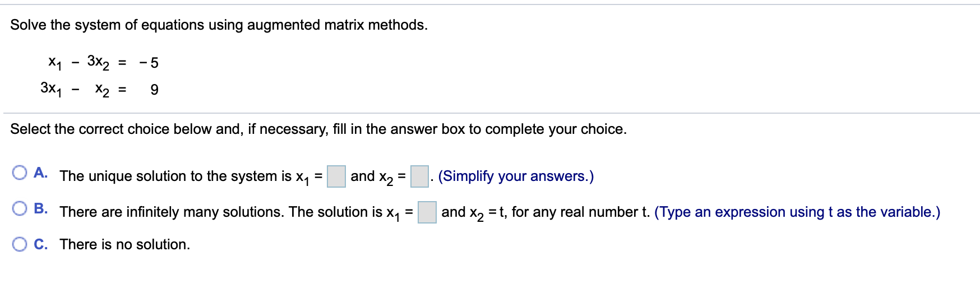The image size is (980, 284).
Task: Click the second equation 3x1 − x2 = 9
Action: 99,89
